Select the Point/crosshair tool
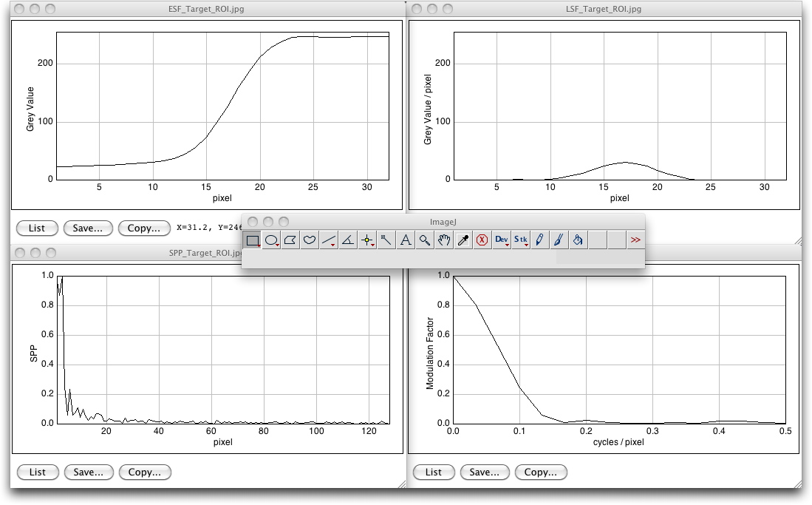The image size is (812, 505). pos(367,240)
